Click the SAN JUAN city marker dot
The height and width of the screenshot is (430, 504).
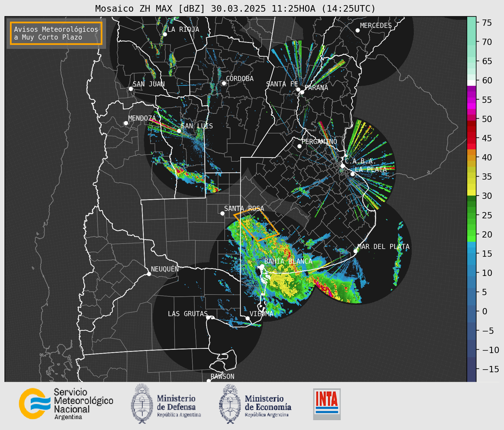coord(131,89)
